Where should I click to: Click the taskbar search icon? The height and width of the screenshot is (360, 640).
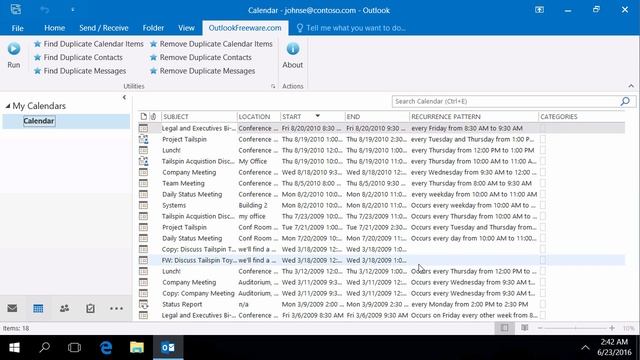[44, 347]
